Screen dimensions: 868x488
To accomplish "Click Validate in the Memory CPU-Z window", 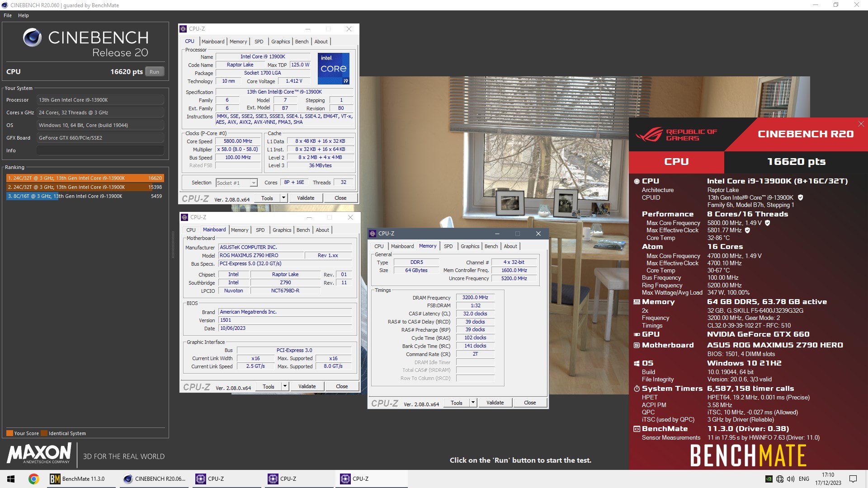I will tap(495, 403).
